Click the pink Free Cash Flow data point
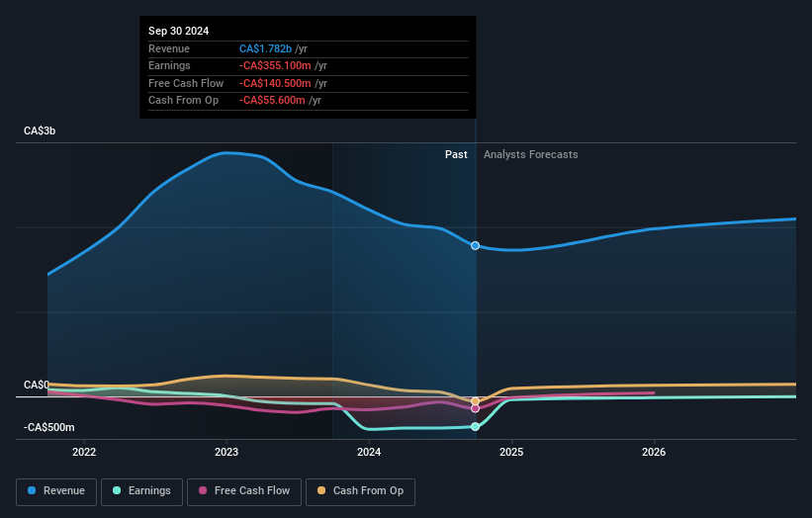Viewport: 812px width, 518px height. [475, 409]
